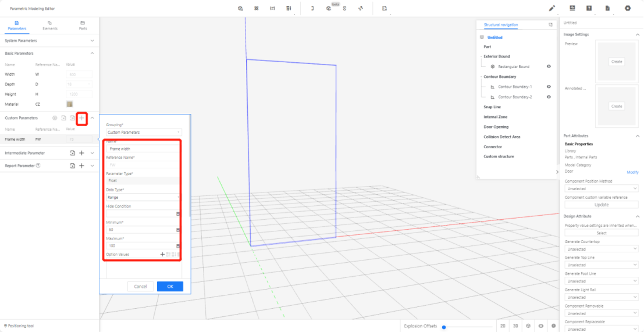
Task: Click the Modify link beside Door category
Action: [x=632, y=172]
